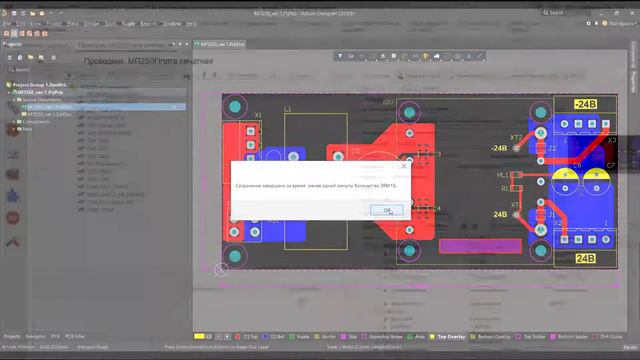Click the save icon in the title bar
Screen dimensions: 640x360
13,13
